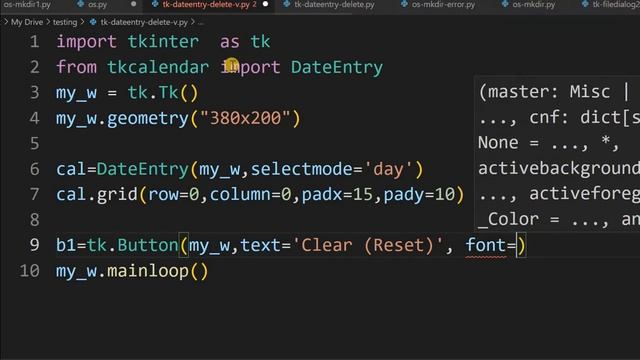Image resolution: width=640 pixels, height=360 pixels.
Task: Click the unsaved dot on os.py tab
Action: click(x=133, y=4)
